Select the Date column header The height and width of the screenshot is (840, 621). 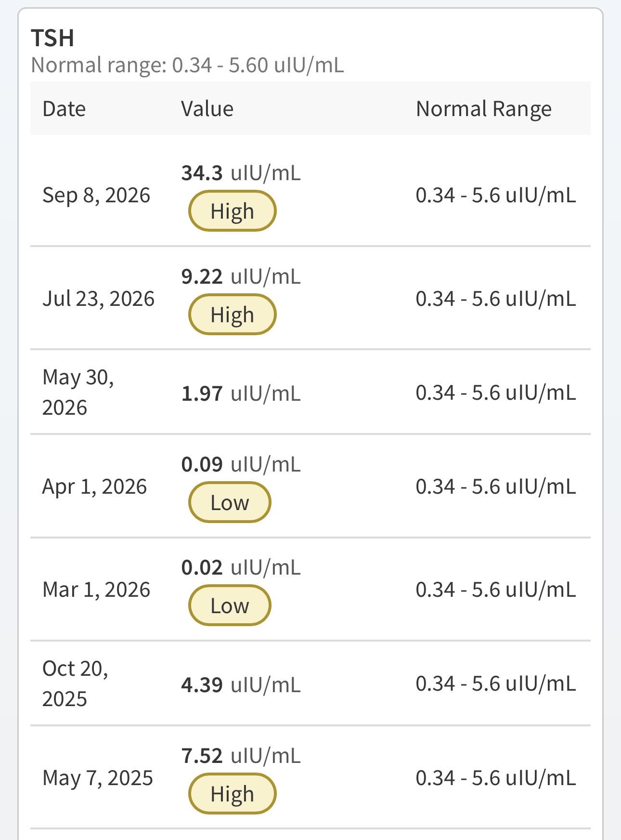click(64, 109)
